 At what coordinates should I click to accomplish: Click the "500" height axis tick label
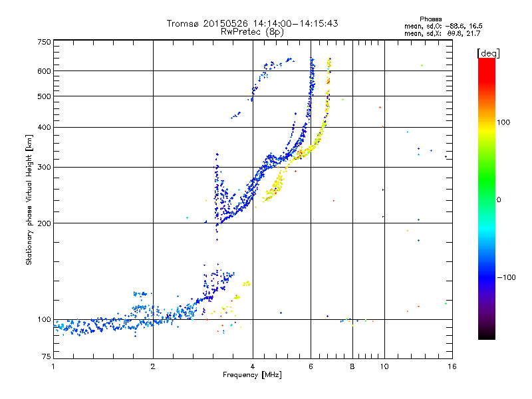44,96
